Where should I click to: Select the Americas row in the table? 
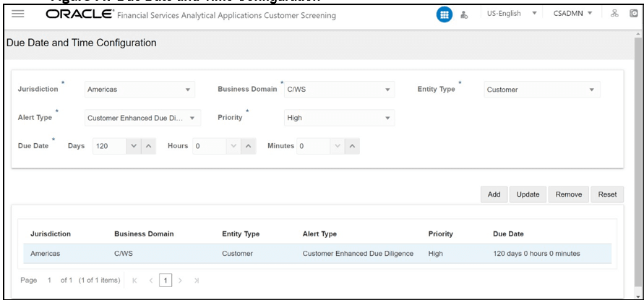(x=317, y=254)
